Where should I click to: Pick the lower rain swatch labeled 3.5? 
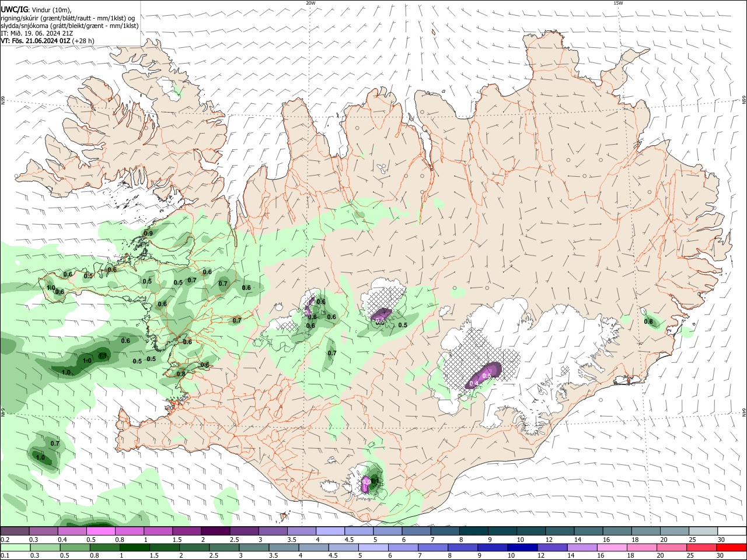[284, 548]
